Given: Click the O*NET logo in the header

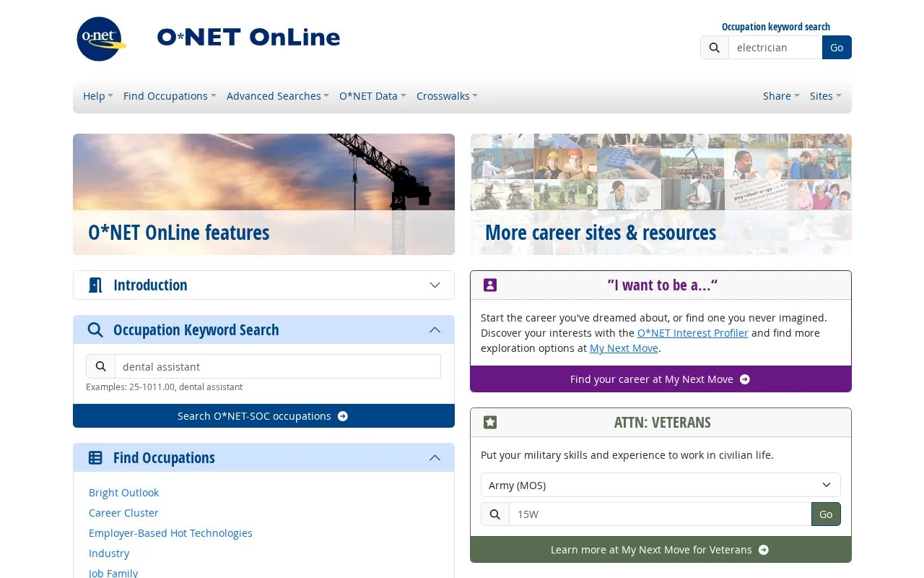Looking at the screenshot, I should tap(102, 39).
